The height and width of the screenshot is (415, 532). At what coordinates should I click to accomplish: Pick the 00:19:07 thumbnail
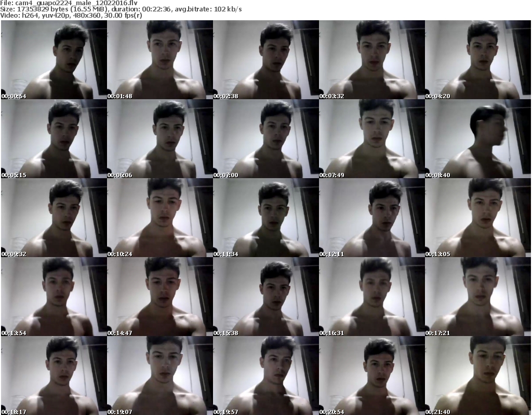click(x=160, y=376)
